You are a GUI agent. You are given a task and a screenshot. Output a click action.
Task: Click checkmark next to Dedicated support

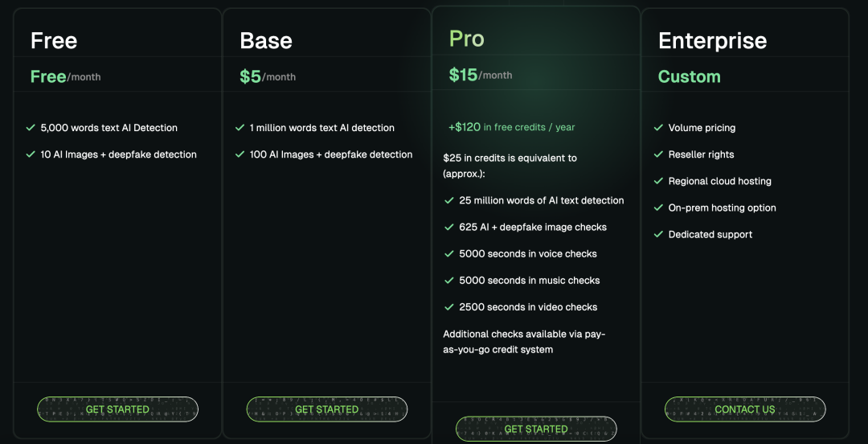click(x=658, y=234)
